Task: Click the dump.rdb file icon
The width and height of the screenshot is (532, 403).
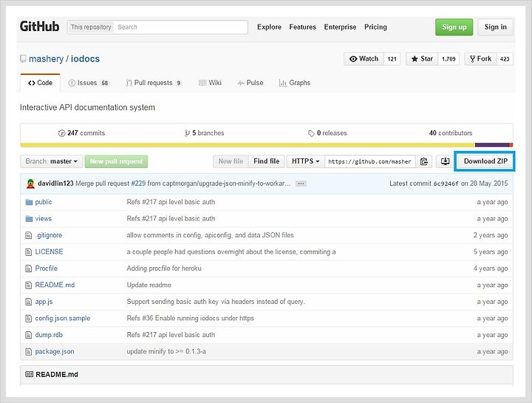Action: pos(29,335)
